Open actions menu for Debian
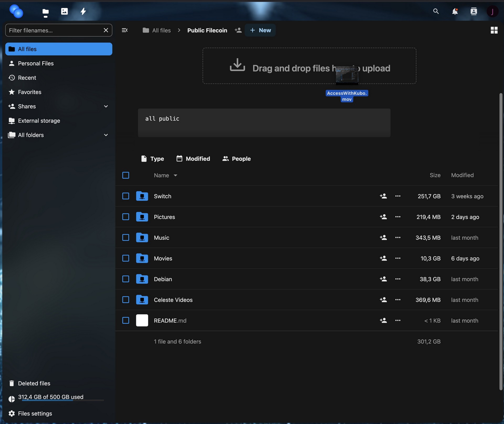 (x=398, y=279)
